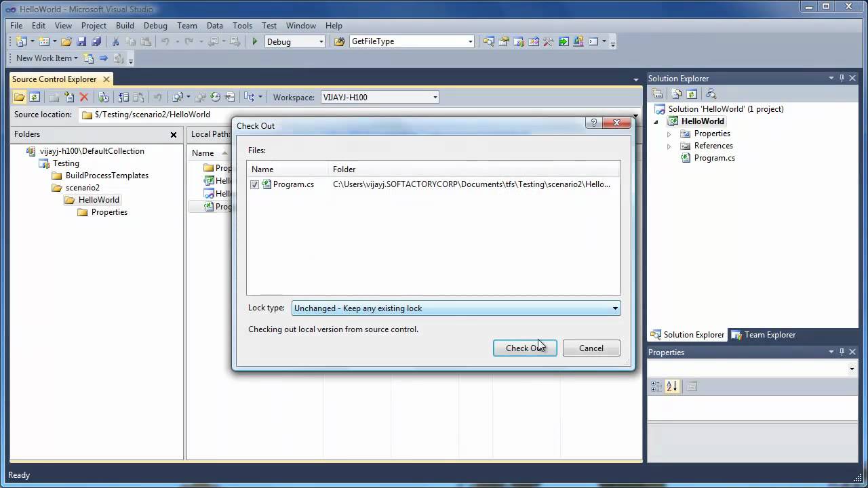The height and width of the screenshot is (488, 868).
Task: Click the Categorized icon in Properties panel
Action: click(656, 386)
